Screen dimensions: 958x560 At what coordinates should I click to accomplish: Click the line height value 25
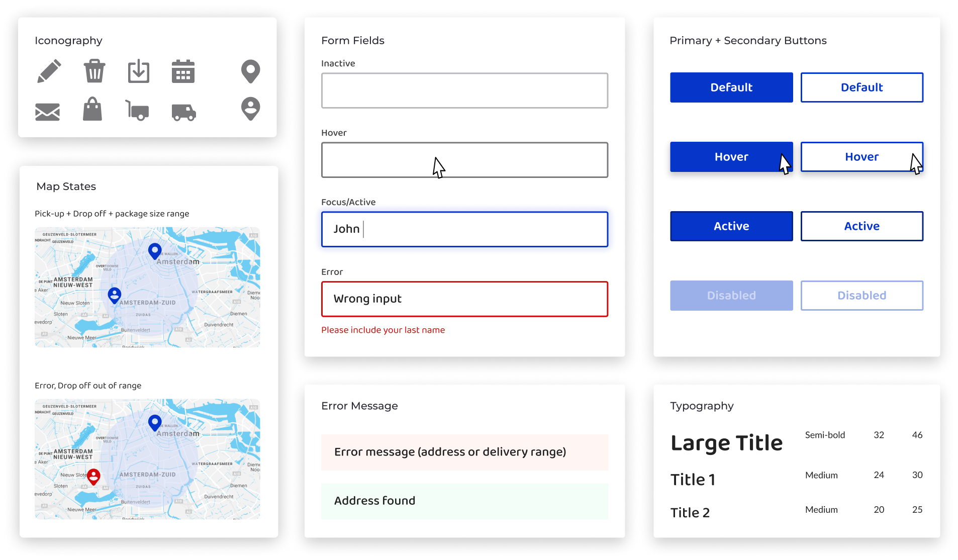tap(917, 510)
